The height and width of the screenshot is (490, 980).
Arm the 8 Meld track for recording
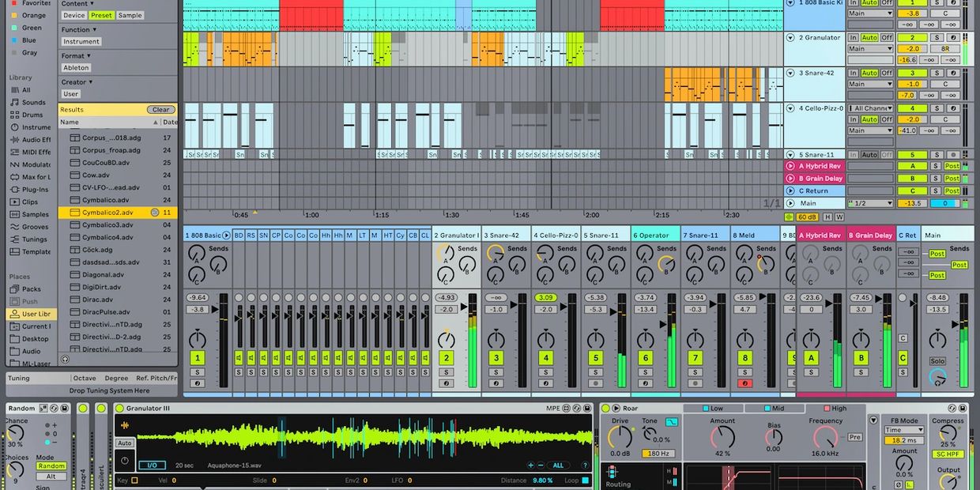coord(744,383)
